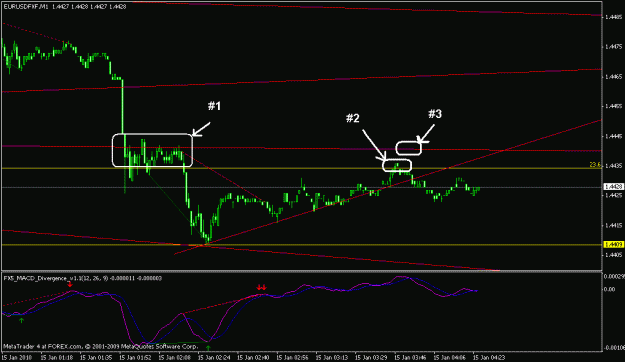Click the yellow 23.6 Fibonacci level label
The image size is (625, 362).
coord(595,165)
